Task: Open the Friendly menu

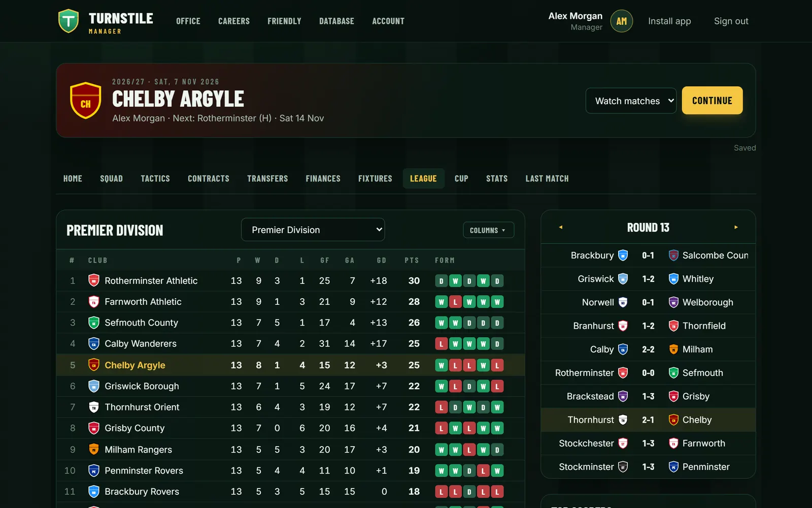Action: pyautogui.click(x=284, y=21)
